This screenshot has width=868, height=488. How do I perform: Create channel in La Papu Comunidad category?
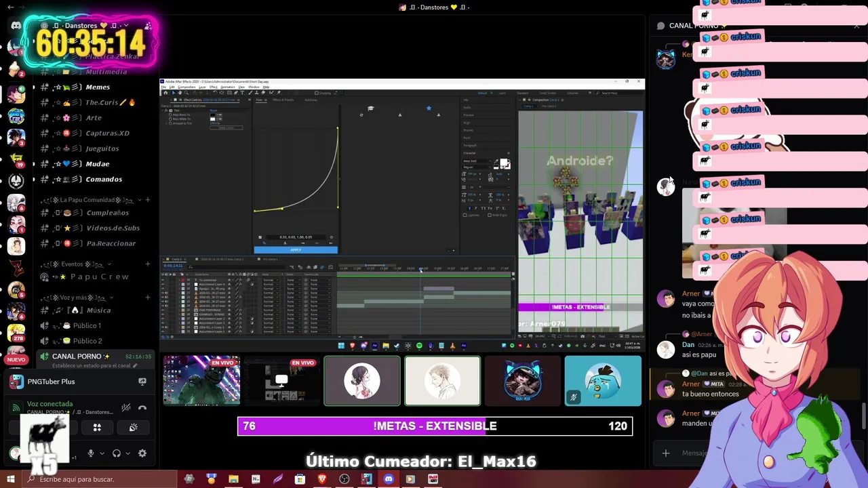coord(147,200)
